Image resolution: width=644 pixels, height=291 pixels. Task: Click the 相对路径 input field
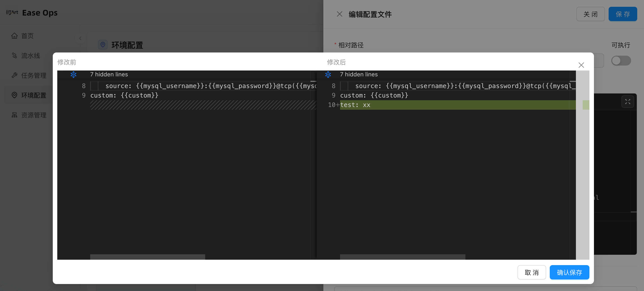tap(599, 61)
